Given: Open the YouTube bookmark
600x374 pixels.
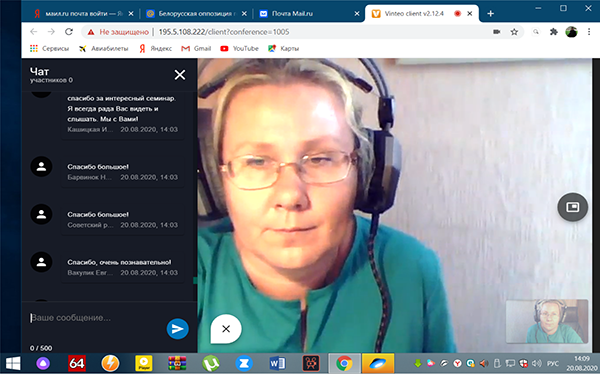Looking at the screenshot, I should point(240,49).
